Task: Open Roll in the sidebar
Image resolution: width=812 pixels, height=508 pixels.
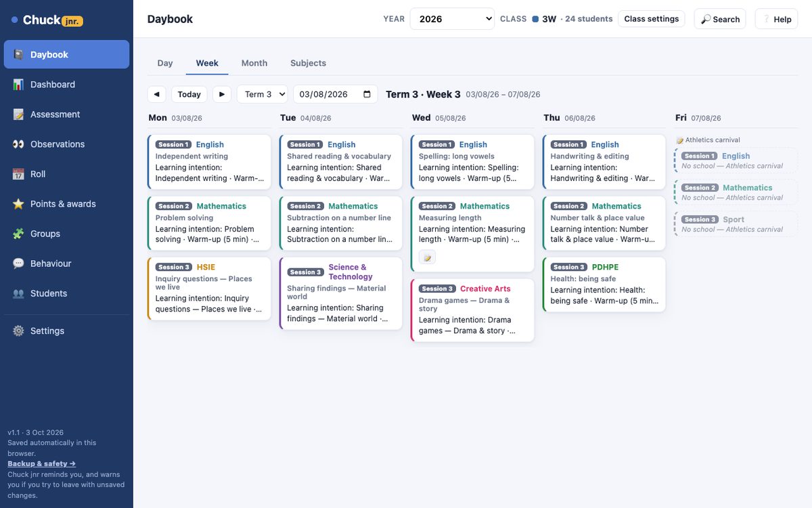Action: tap(66, 173)
